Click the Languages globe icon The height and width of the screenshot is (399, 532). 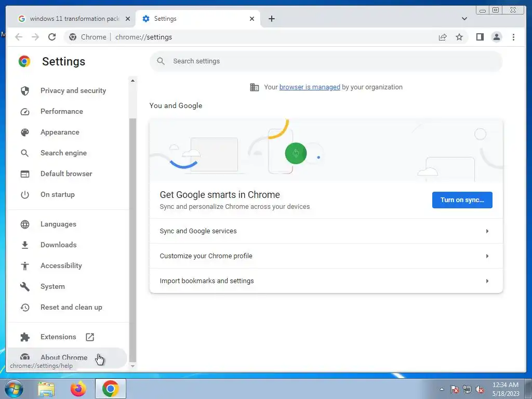pyautogui.click(x=25, y=224)
